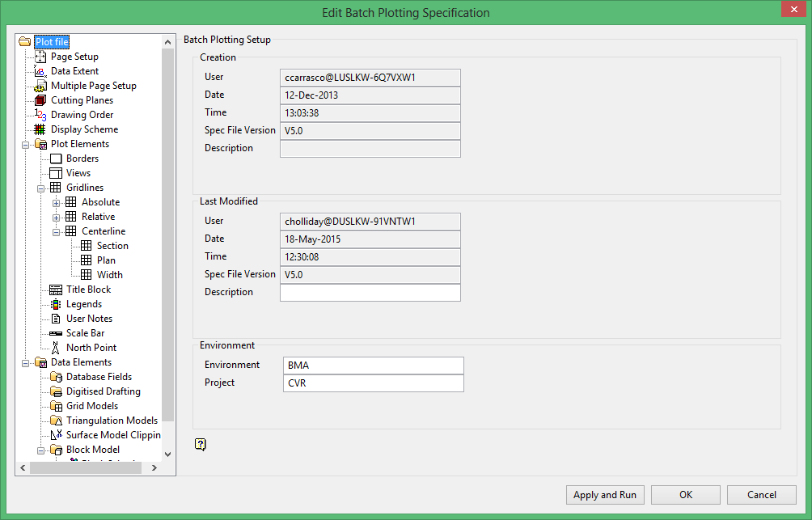This screenshot has height=520, width=812.
Task: Click the help question mark icon
Action: (201, 444)
